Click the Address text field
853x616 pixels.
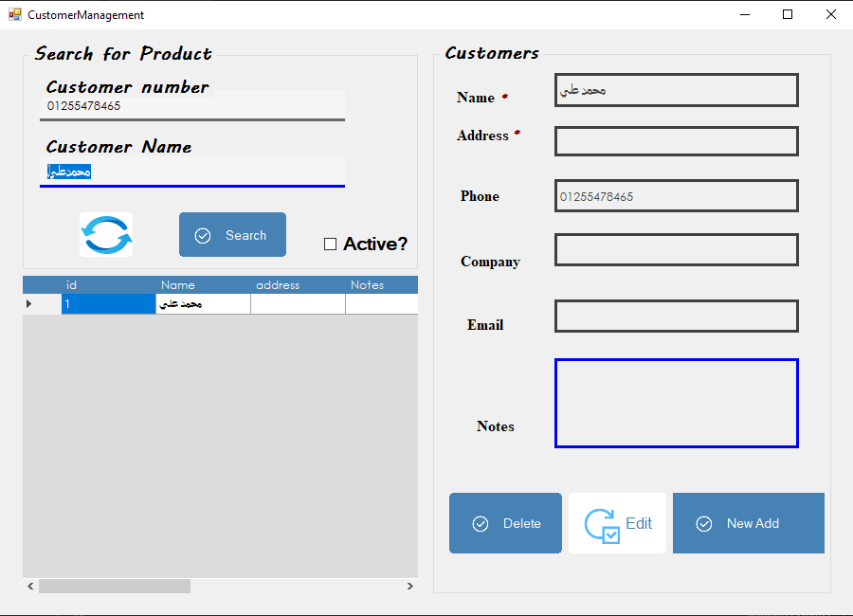coord(676,141)
